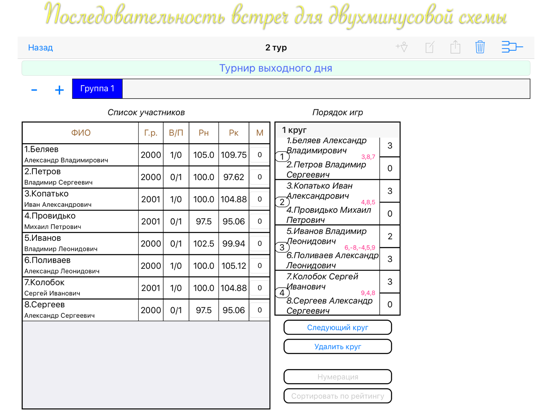Image resolution: width=552 pixels, height=414 pixels.
Task: Delete using the trash can icon
Action: point(480,47)
